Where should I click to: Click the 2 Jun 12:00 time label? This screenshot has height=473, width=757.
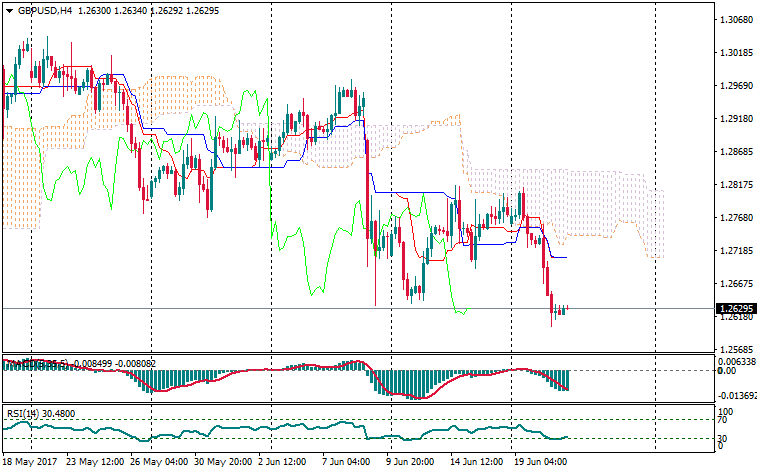point(283,463)
